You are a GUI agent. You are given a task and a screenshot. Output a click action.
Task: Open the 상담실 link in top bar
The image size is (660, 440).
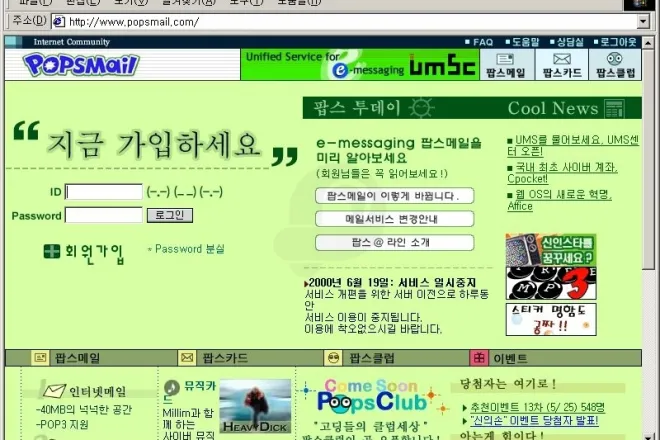tap(570, 42)
